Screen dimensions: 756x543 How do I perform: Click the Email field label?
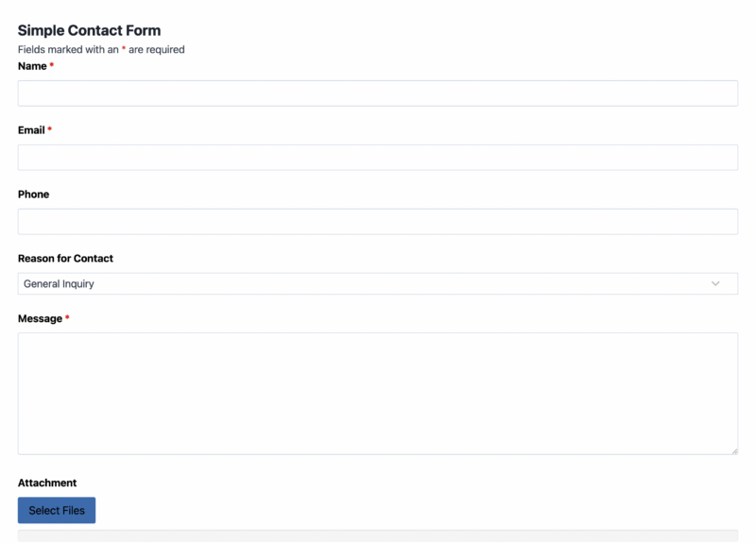tap(31, 130)
